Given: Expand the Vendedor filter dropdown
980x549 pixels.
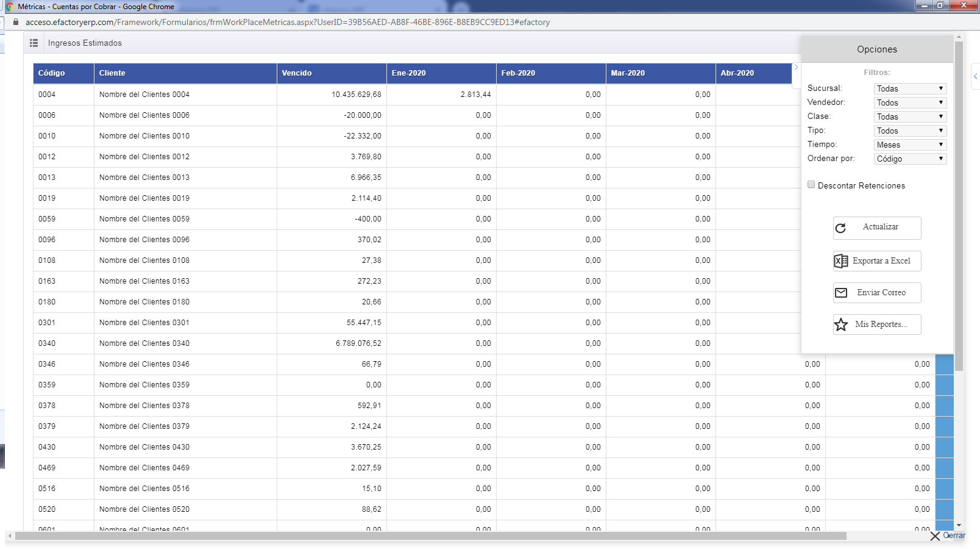Looking at the screenshot, I should (x=909, y=102).
